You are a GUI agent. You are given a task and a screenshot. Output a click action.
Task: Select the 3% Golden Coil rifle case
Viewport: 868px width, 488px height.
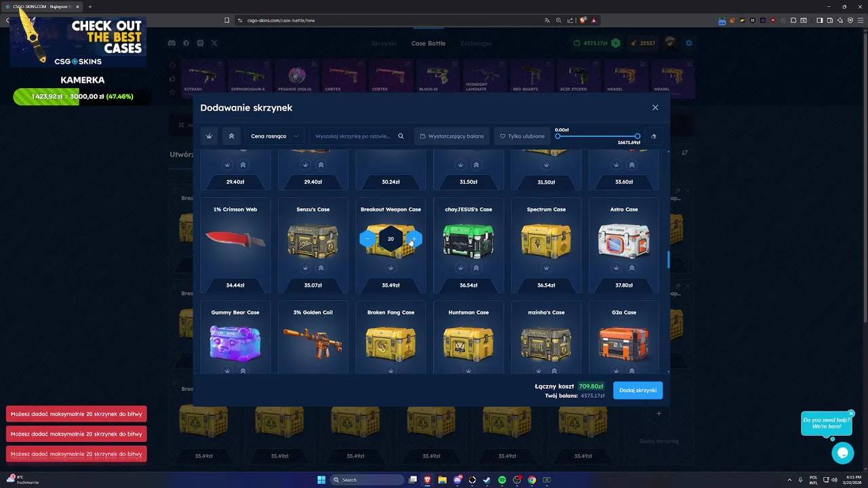tap(313, 343)
